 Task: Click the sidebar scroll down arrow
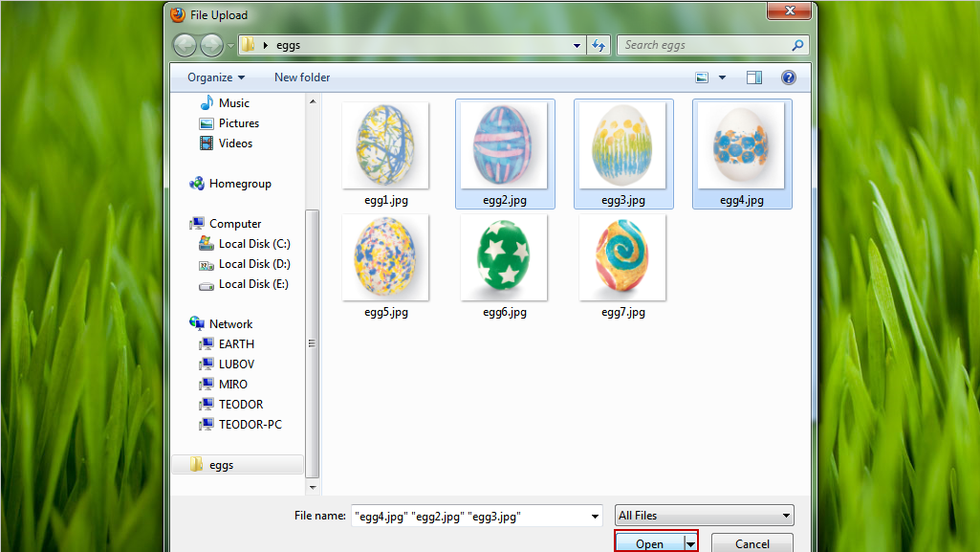pos(313,487)
